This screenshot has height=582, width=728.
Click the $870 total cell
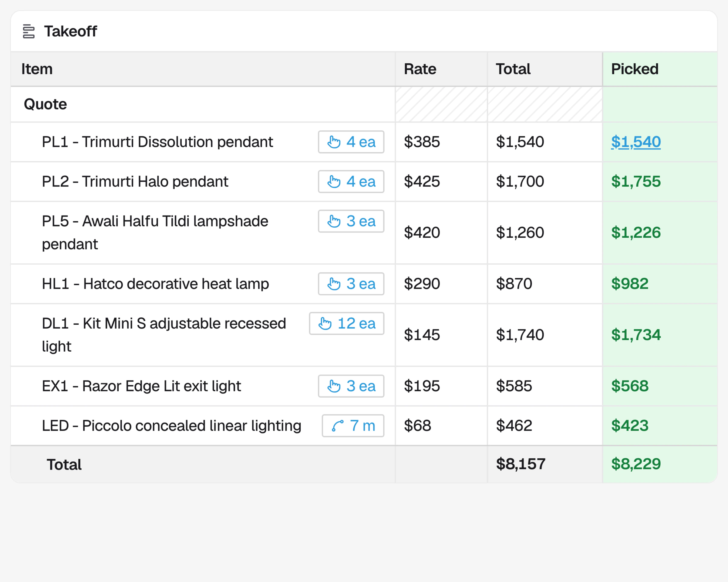coord(545,284)
